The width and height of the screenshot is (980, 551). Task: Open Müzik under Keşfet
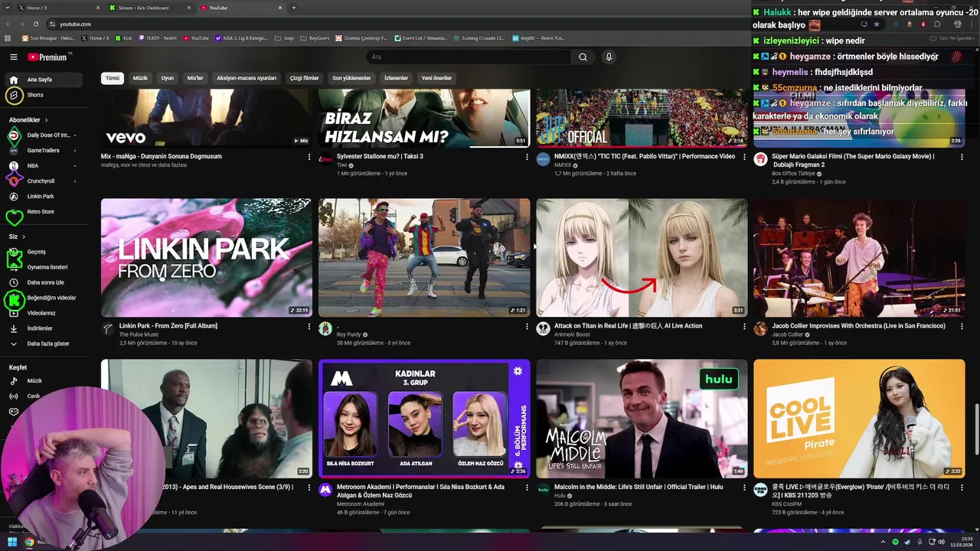44,380
